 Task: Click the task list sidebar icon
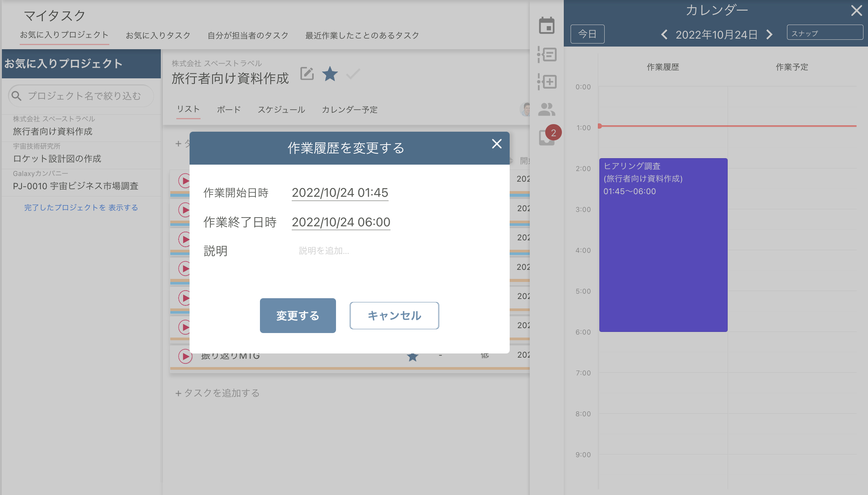[x=546, y=54]
